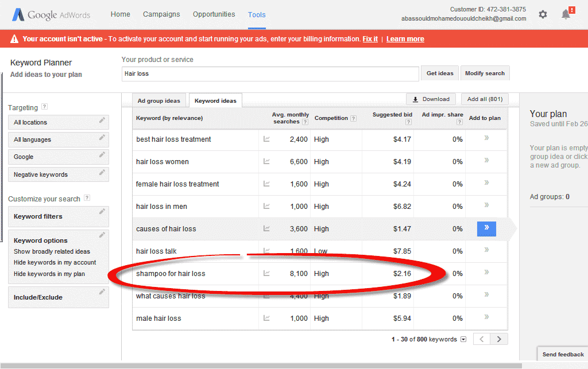The width and height of the screenshot is (588, 369).
Task: Select Hide keywords in my account option
Action: (55, 262)
